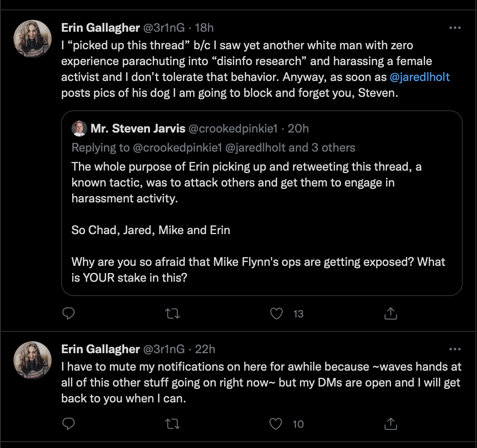
Task: Open the 18h timestamp link
Action: click(204, 28)
